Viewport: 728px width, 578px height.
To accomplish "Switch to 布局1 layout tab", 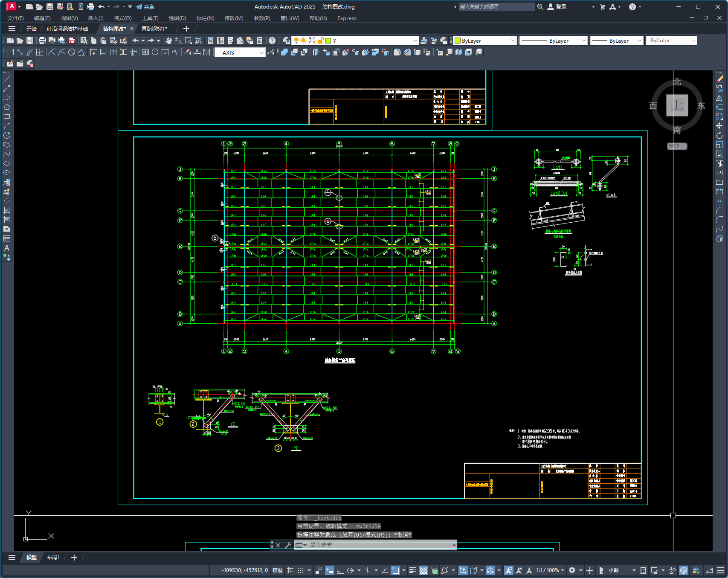I will (x=53, y=558).
